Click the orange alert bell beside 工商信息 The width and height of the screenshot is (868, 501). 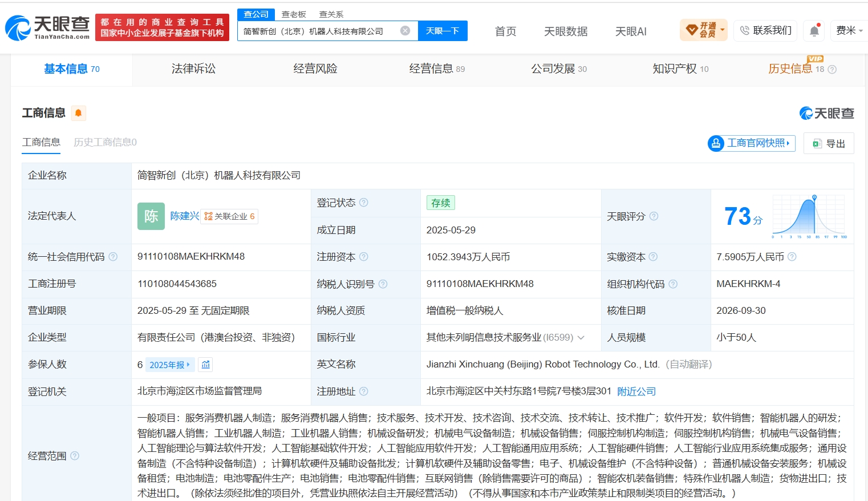79,113
